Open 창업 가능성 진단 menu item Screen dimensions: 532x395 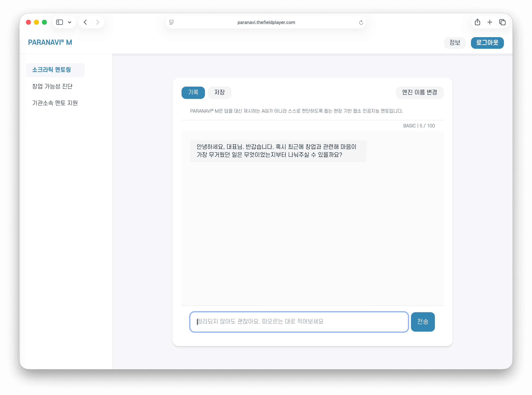click(x=52, y=86)
